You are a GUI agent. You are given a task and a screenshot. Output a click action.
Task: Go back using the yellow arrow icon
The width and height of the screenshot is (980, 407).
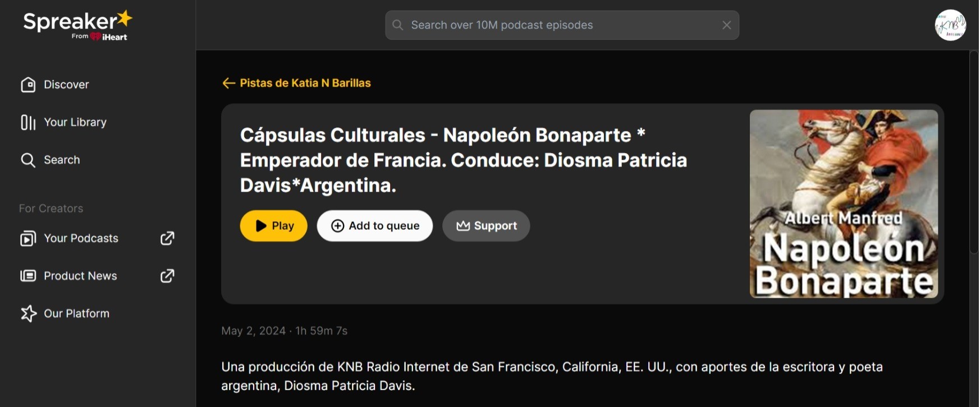point(228,83)
